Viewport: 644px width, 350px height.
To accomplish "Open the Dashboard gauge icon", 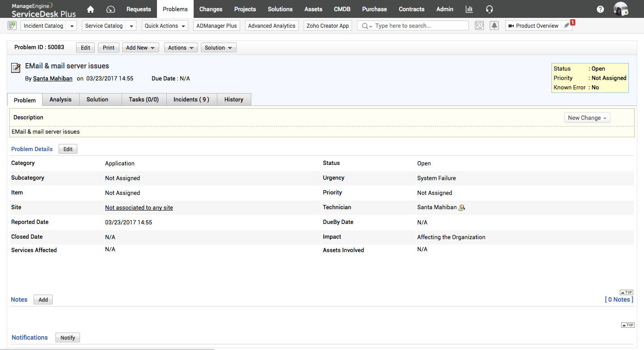I will tap(111, 9).
